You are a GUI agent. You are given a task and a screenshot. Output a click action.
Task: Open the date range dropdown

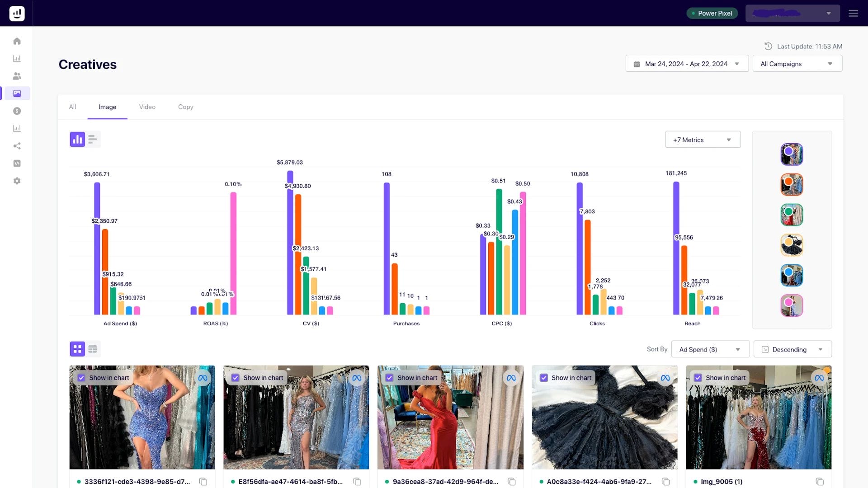pyautogui.click(x=686, y=64)
